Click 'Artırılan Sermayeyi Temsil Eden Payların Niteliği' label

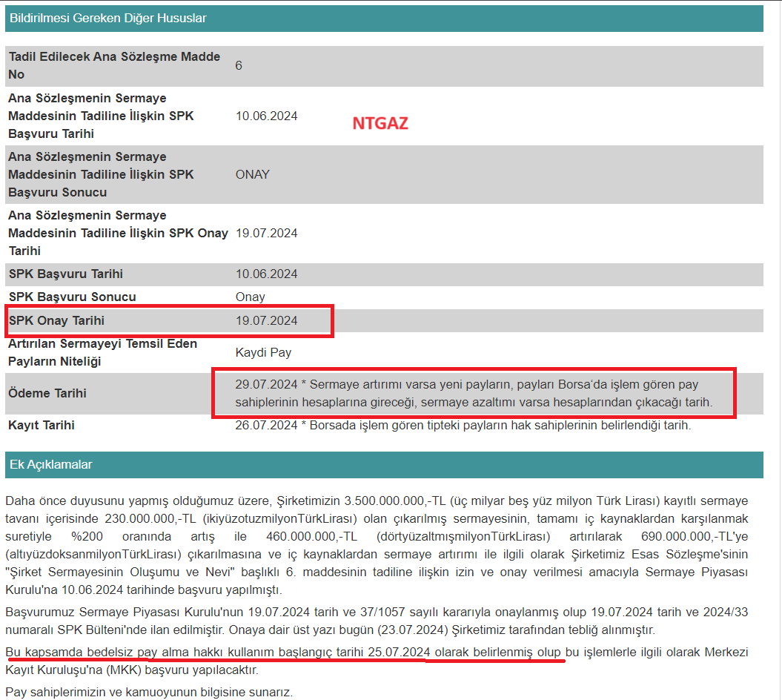102,352
